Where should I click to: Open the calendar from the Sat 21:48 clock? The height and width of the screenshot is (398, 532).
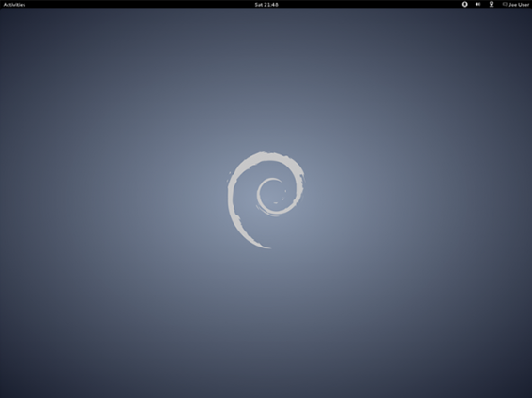pos(266,5)
